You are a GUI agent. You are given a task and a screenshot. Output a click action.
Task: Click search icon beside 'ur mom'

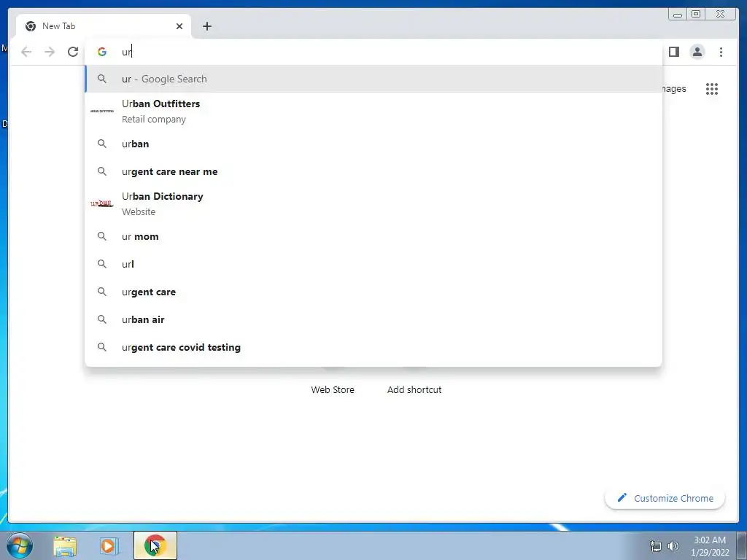(102, 236)
